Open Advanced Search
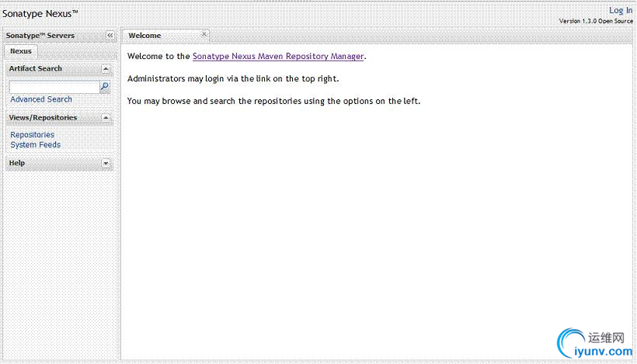Viewport: 637px width, 364px height. pyautogui.click(x=41, y=99)
